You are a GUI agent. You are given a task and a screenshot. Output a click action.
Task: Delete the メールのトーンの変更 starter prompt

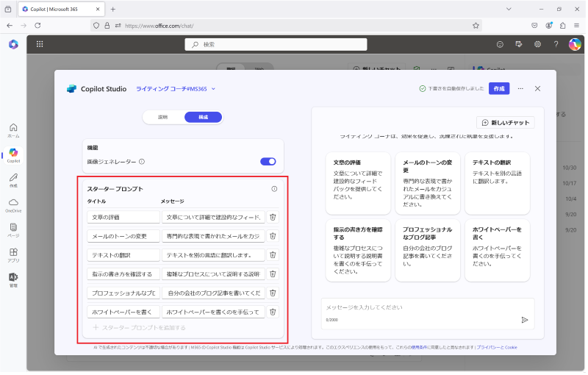pyautogui.click(x=273, y=236)
